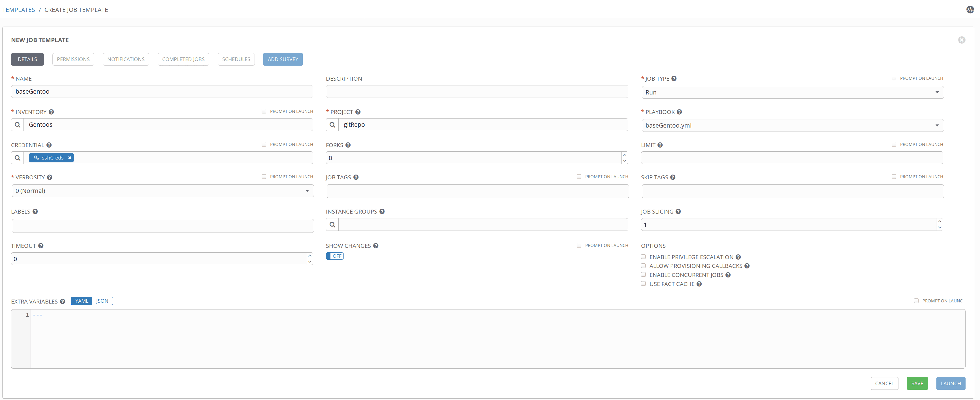Click the green Save button
The width and height of the screenshot is (980, 400).
click(x=917, y=383)
